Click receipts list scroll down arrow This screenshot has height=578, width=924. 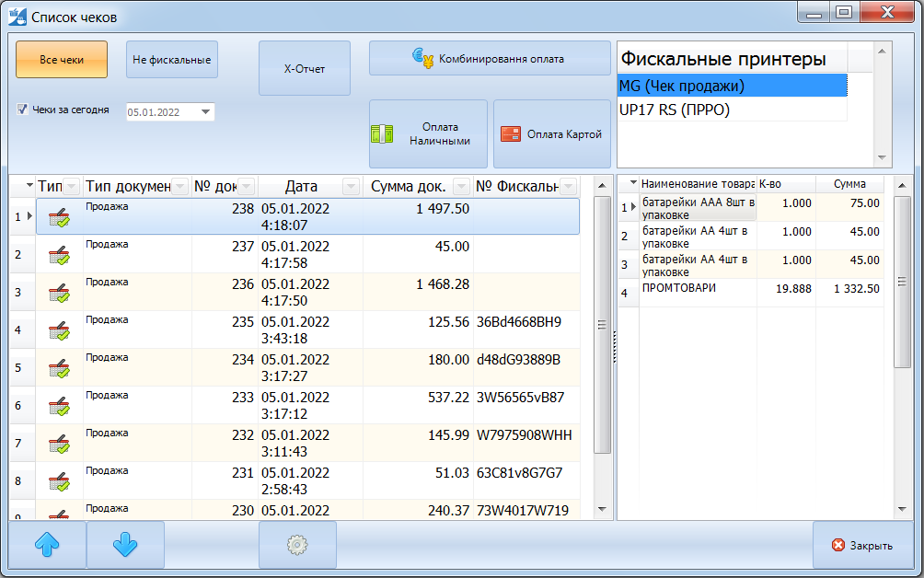(x=602, y=509)
